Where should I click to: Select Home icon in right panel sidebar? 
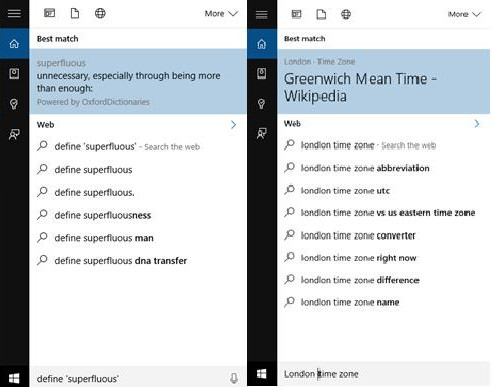pos(262,44)
